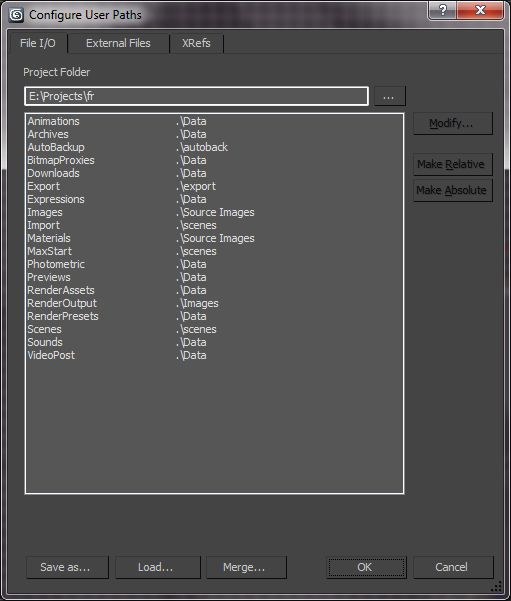Open the help question mark button
This screenshot has width=511, height=601.
pos(442,10)
